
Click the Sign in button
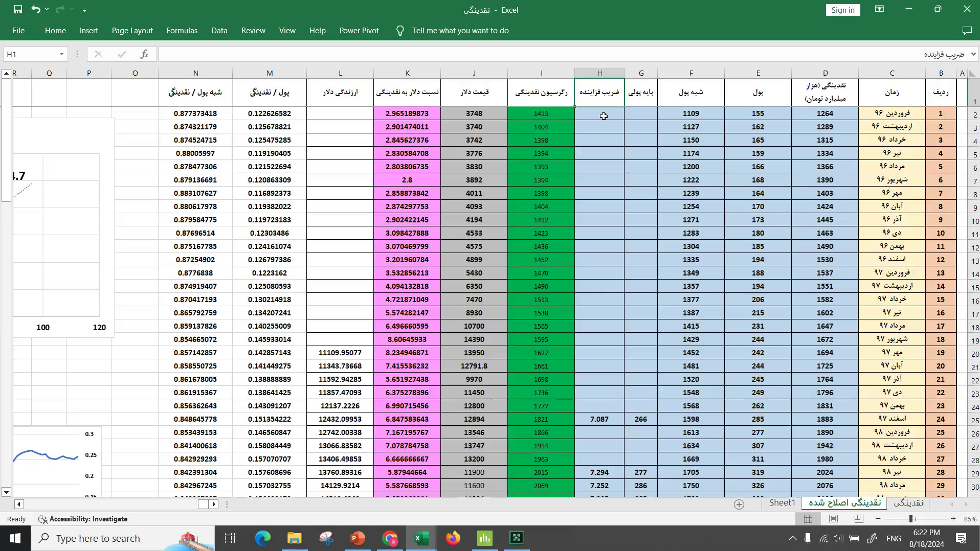(843, 10)
